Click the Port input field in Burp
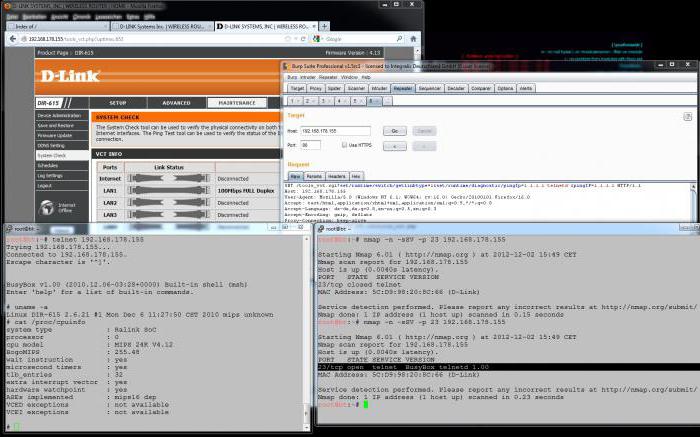Viewport: 700px width, 437px height. (x=310, y=145)
